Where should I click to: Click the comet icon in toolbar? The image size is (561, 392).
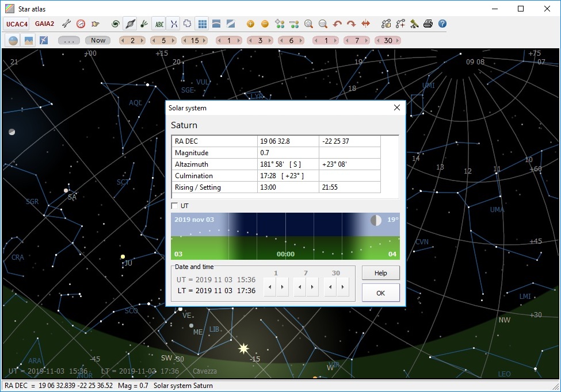(x=144, y=24)
